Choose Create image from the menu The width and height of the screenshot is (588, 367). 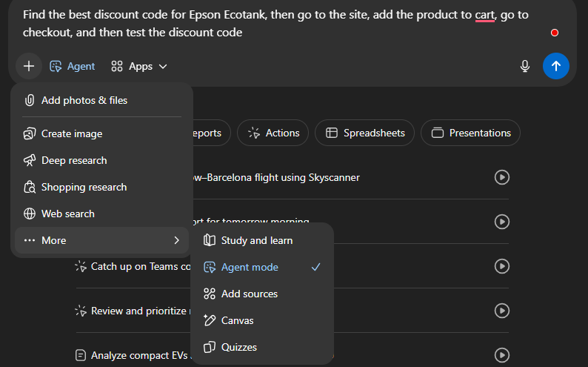(x=101, y=133)
